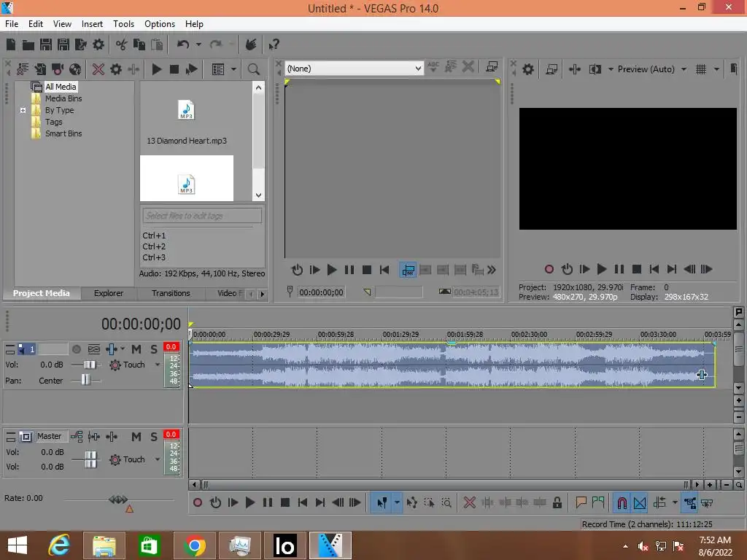
Task: Open the Insert menu
Action: click(x=92, y=24)
